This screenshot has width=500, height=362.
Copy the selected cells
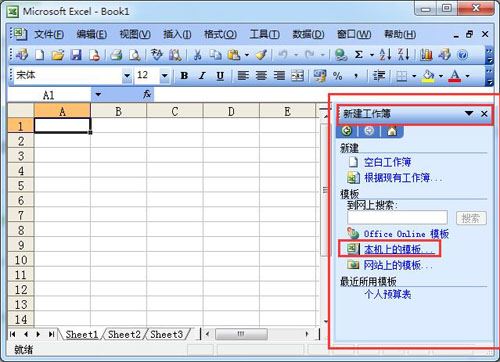click(x=216, y=55)
